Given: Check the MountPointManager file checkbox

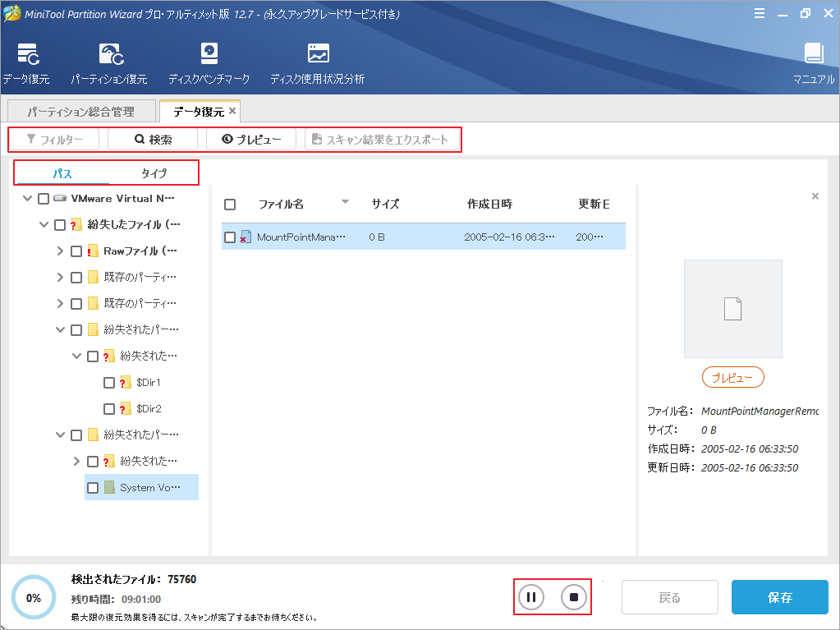Looking at the screenshot, I should coord(231,235).
